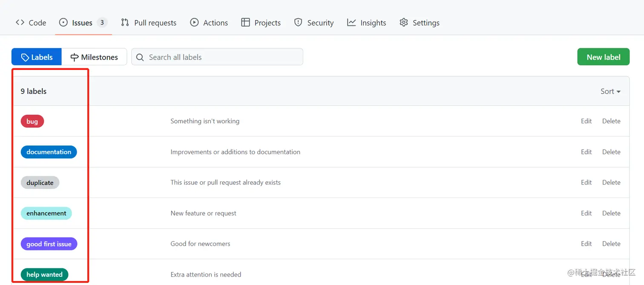
Task: Delete the duplicate label
Action: 611,183
